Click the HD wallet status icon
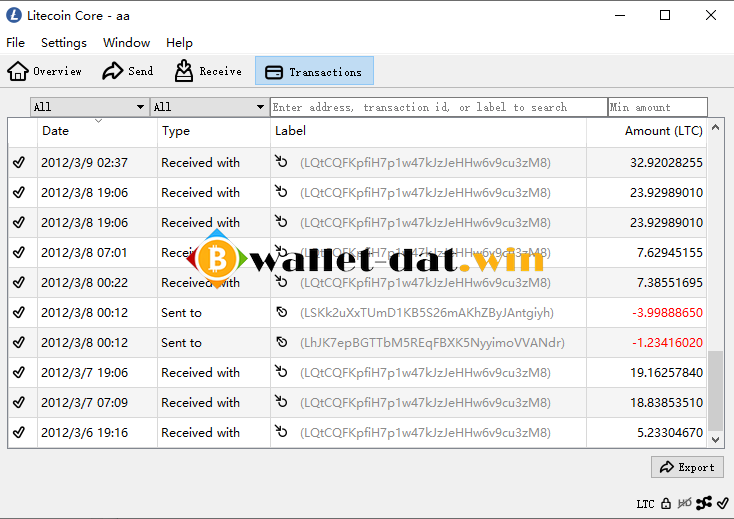Screen dimensions: 734x519 (x=684, y=504)
